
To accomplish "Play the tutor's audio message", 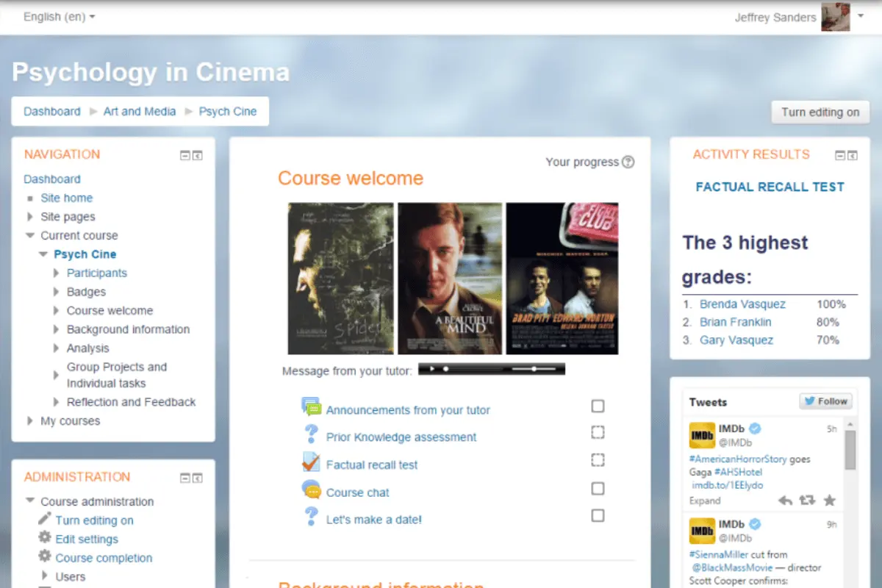I will 433,369.
